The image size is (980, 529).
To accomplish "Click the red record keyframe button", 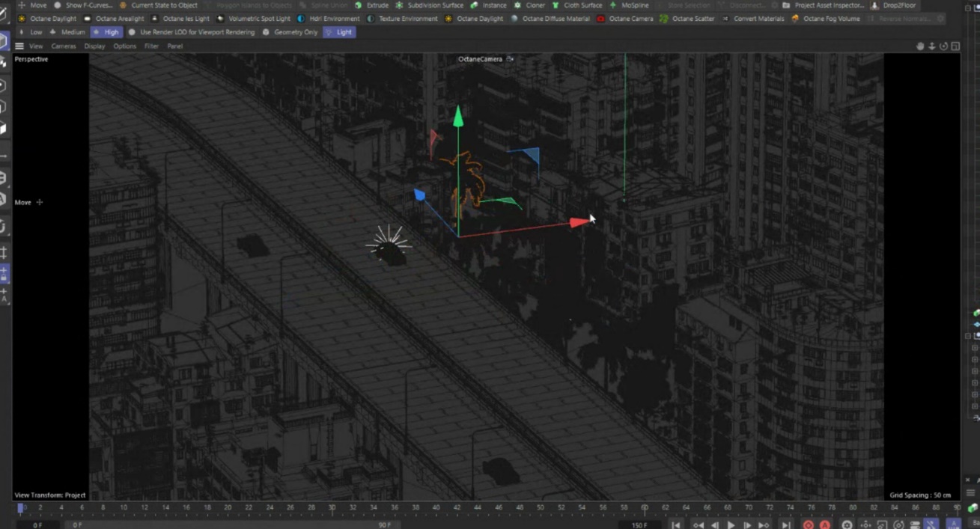I will coord(808,525).
